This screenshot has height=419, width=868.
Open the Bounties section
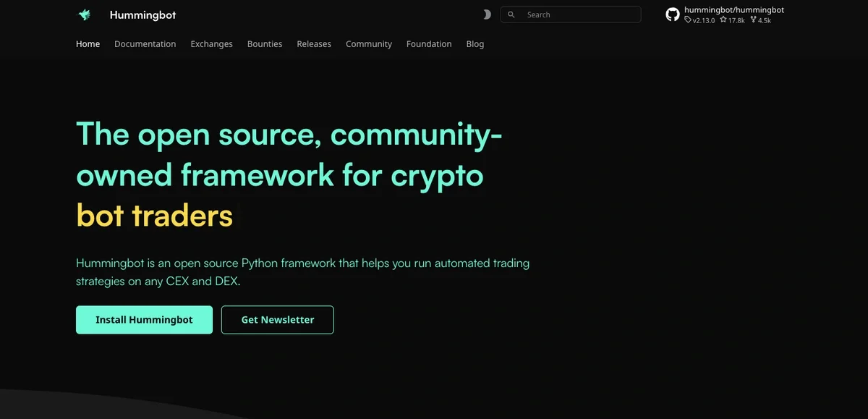[x=264, y=43]
